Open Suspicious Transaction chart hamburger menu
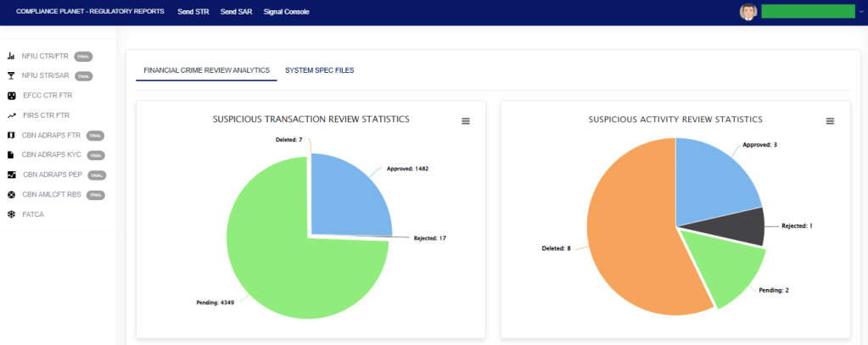This screenshot has height=345, width=868. pyautogui.click(x=465, y=121)
